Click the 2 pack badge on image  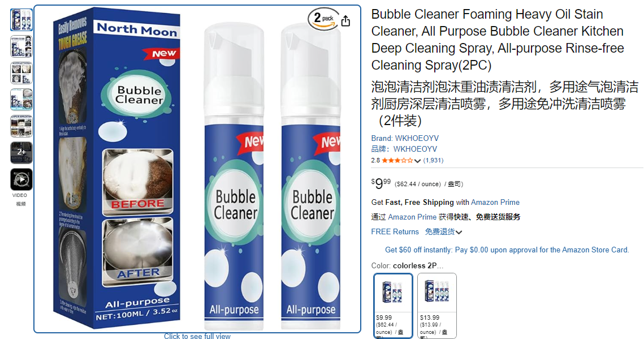point(323,19)
